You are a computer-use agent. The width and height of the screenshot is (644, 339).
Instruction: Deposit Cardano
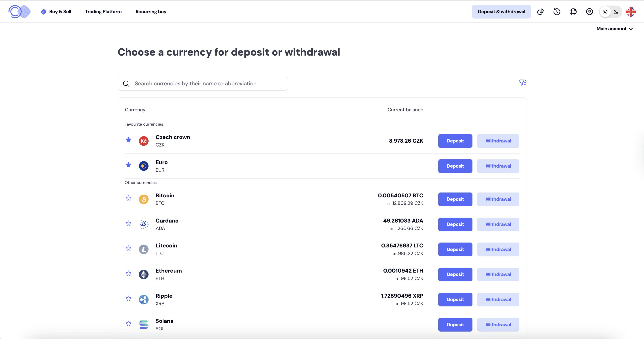point(455,224)
